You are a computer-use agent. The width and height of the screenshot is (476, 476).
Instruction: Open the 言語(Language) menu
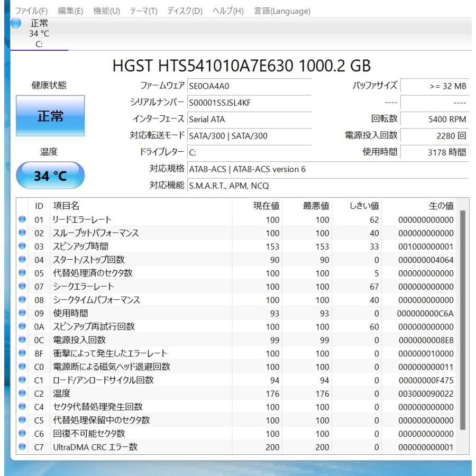click(282, 11)
